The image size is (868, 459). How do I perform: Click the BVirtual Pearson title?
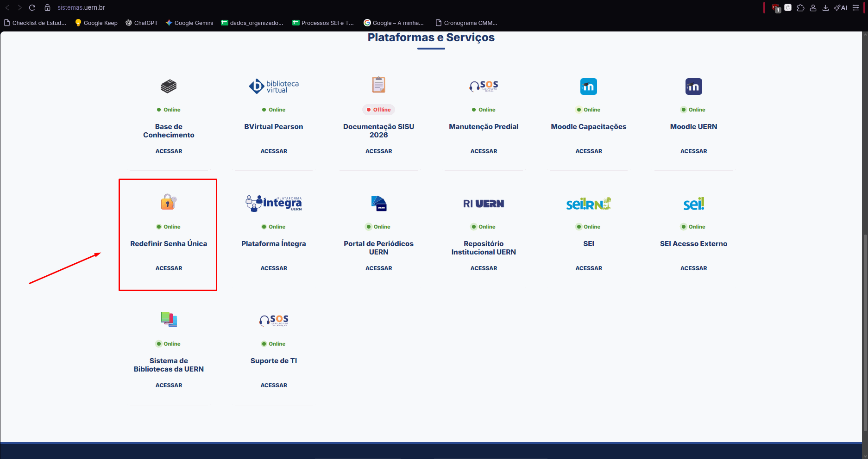pos(274,127)
